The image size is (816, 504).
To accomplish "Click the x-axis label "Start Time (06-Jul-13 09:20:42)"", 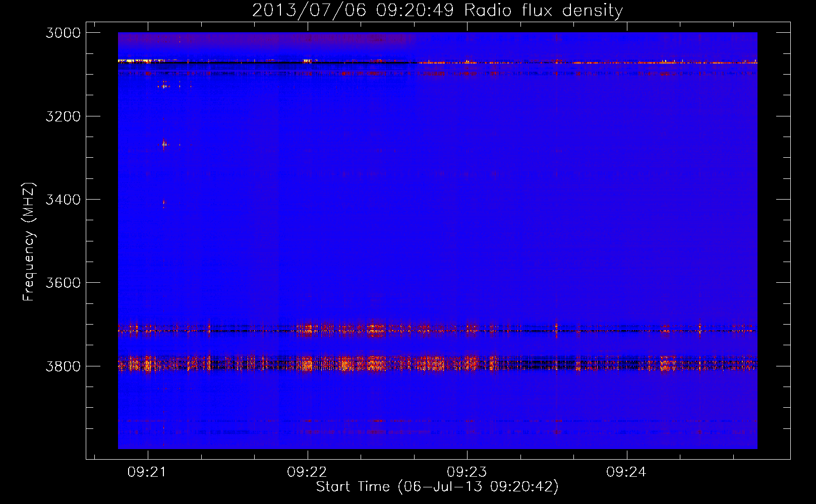I will (437, 487).
